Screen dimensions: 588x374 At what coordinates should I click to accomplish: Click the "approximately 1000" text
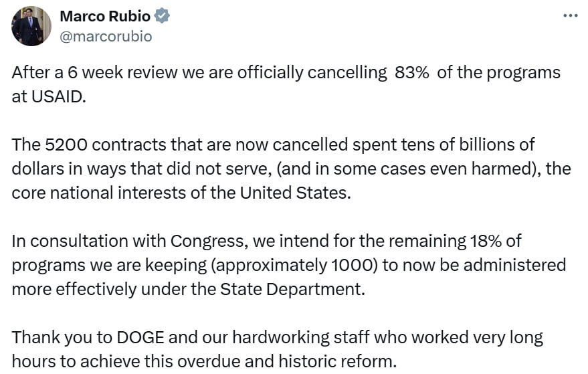tap(294, 265)
